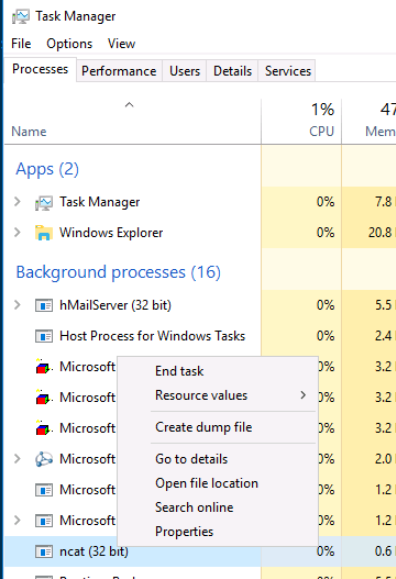Switch to the Details tab

click(233, 71)
